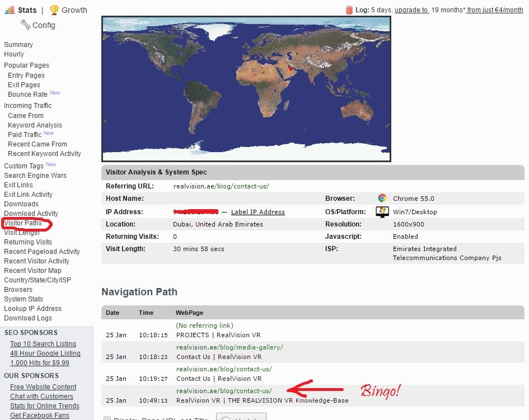Open the Summary report
This screenshot has width=529, height=420.
[18, 45]
